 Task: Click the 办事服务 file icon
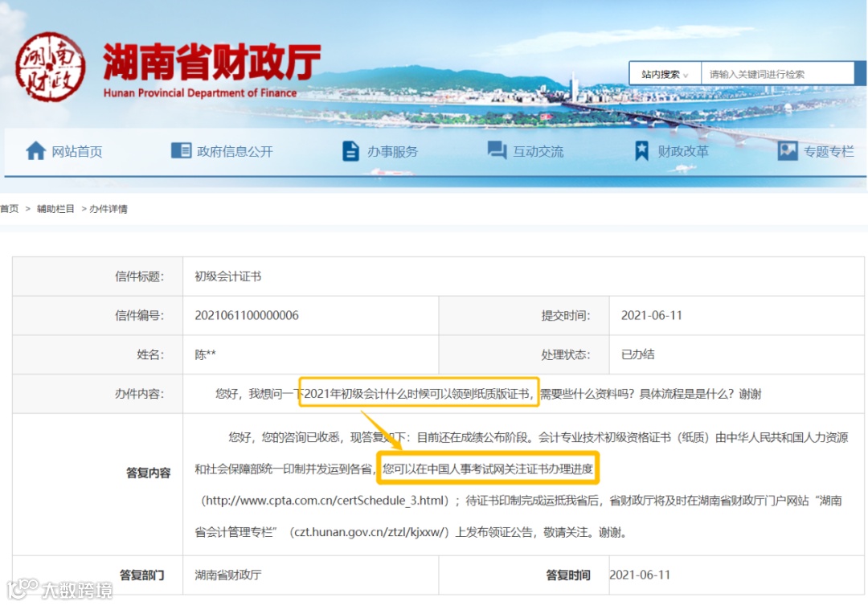[350, 150]
